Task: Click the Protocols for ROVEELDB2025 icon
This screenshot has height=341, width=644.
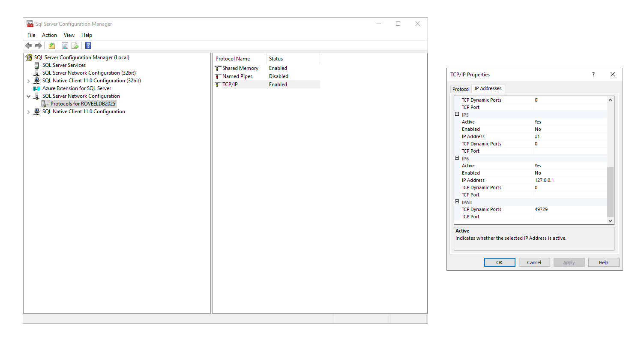Action: (x=45, y=104)
